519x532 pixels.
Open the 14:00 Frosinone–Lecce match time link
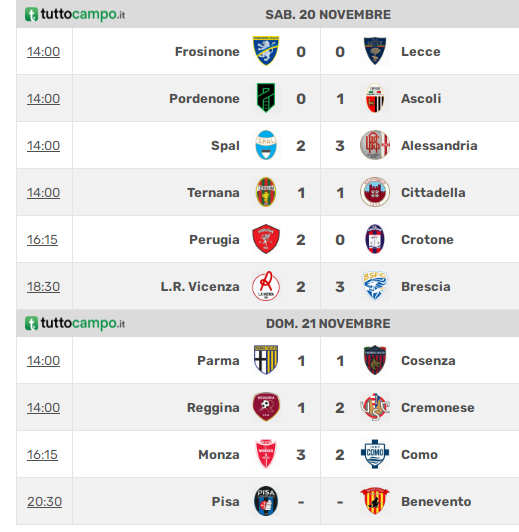(x=43, y=52)
